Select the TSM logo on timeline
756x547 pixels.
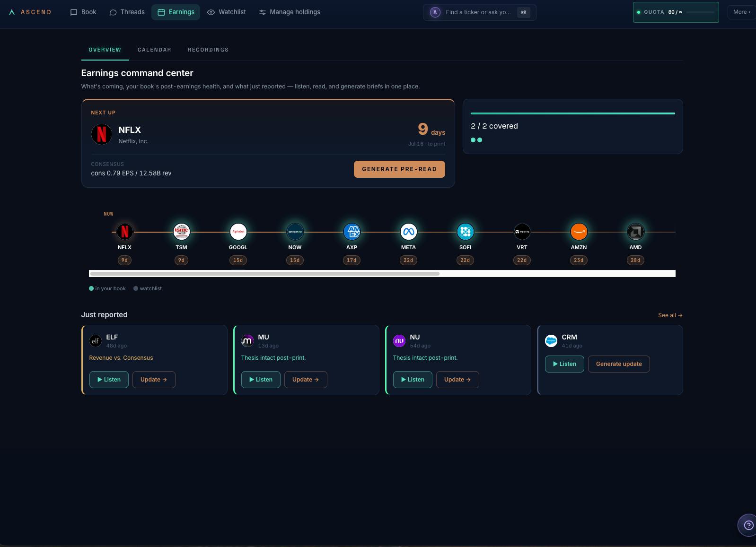click(x=182, y=232)
